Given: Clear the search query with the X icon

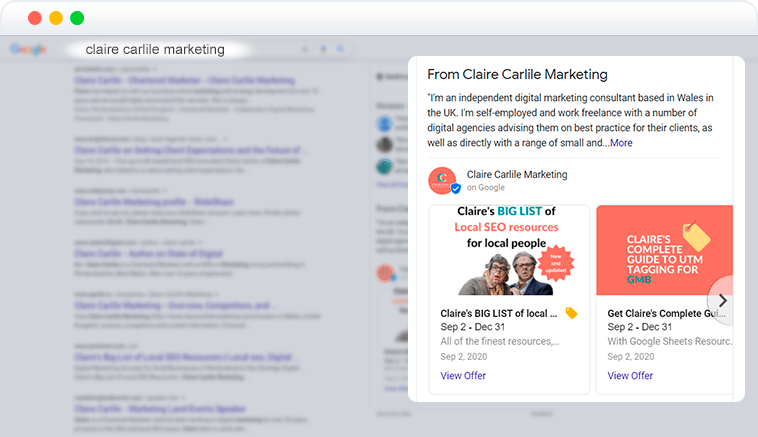Looking at the screenshot, I should pyautogui.click(x=305, y=49).
